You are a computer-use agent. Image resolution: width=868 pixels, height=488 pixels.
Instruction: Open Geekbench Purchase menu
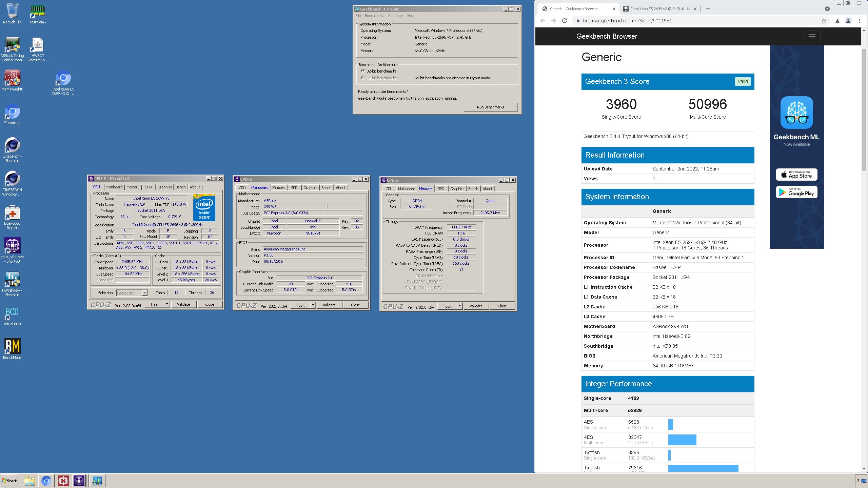(396, 16)
